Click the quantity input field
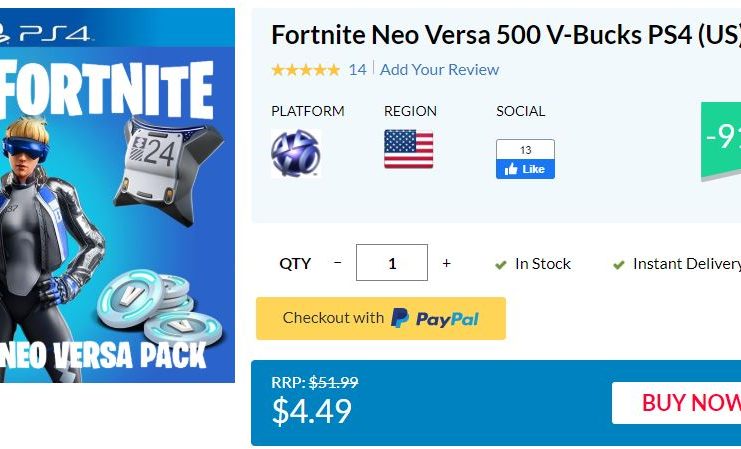741x449 pixels. (x=392, y=262)
